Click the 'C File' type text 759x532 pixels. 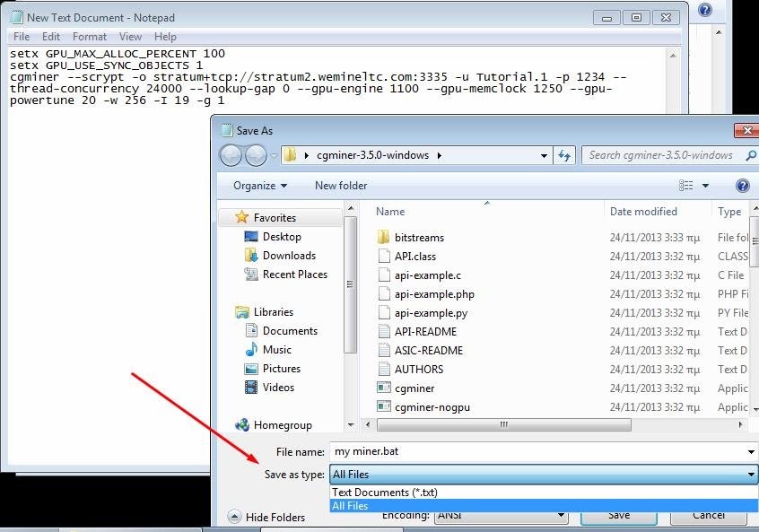click(731, 275)
